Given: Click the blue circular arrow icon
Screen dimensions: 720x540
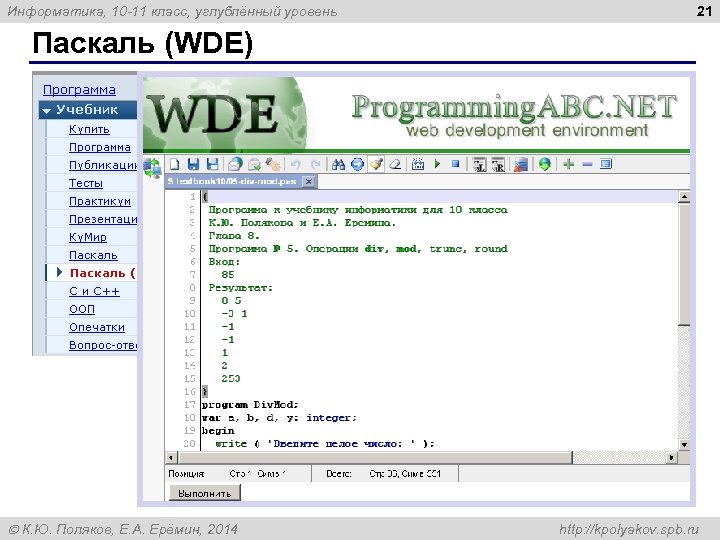Looking at the screenshot, I should [x=357, y=164].
